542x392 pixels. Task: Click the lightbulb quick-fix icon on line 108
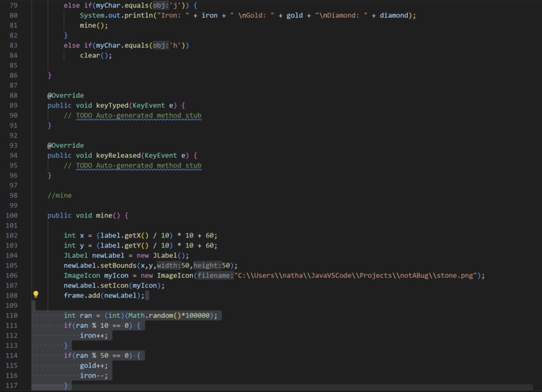[36, 295]
